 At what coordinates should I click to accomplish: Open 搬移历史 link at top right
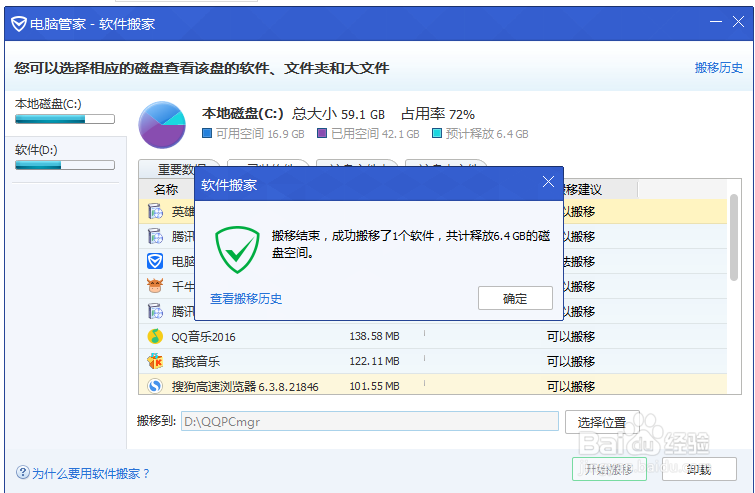coord(718,68)
